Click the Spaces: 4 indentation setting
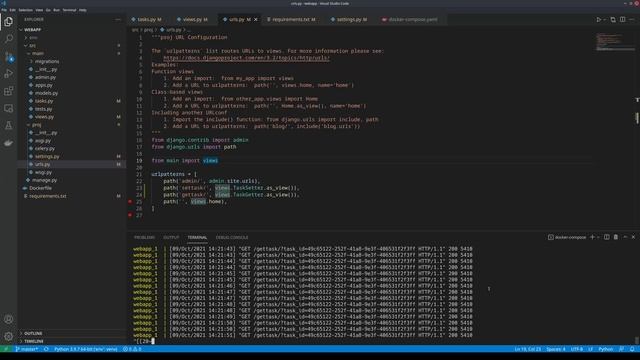Image resolution: width=640 pixels, height=360 pixels. point(556,349)
